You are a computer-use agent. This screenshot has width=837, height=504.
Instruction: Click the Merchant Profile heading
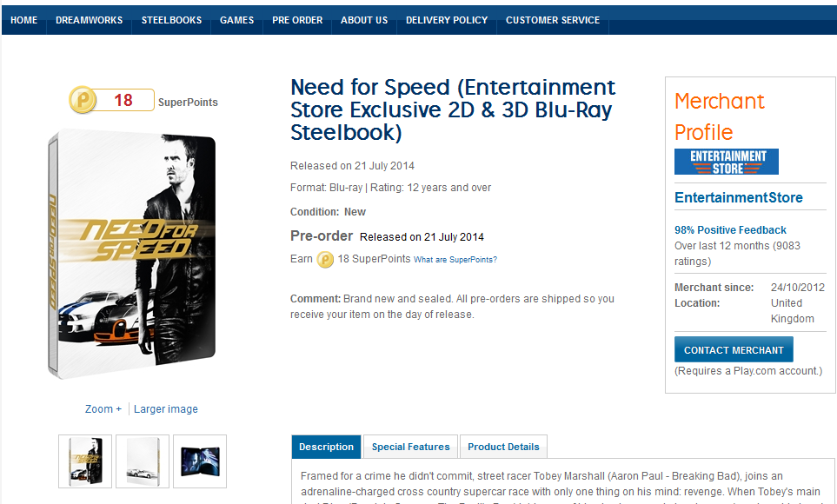(719, 116)
